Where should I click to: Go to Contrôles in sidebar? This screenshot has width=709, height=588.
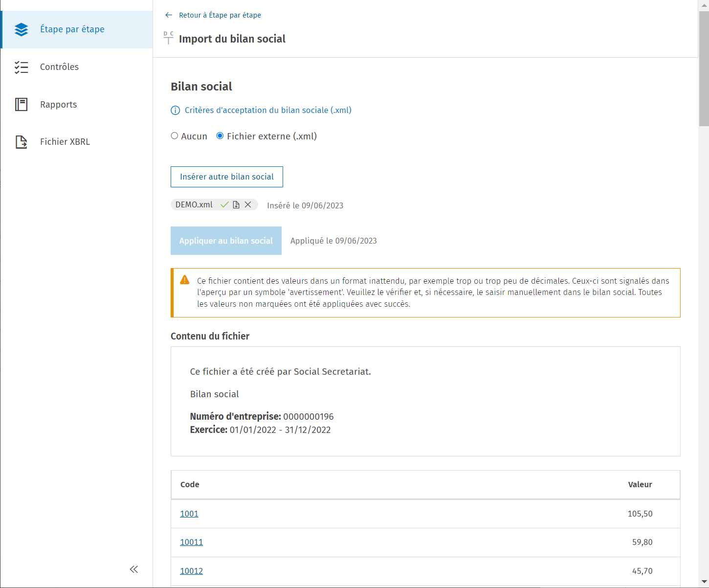point(76,67)
